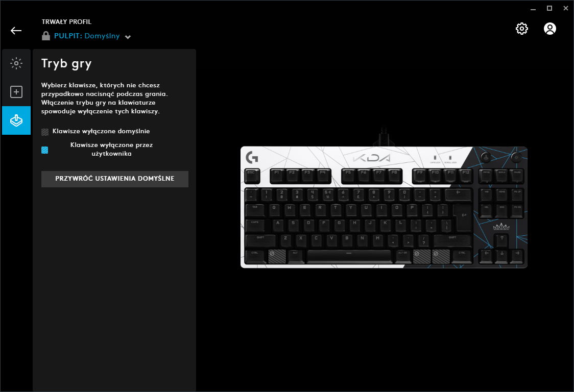Go back using the left arrow icon
This screenshot has height=392, width=574.
16,31
